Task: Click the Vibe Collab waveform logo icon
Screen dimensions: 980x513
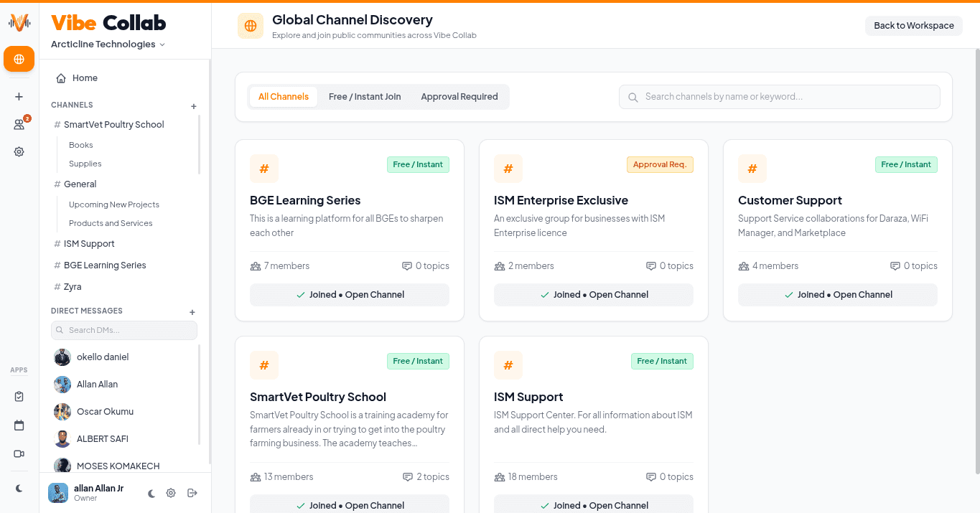Action: coord(19,22)
